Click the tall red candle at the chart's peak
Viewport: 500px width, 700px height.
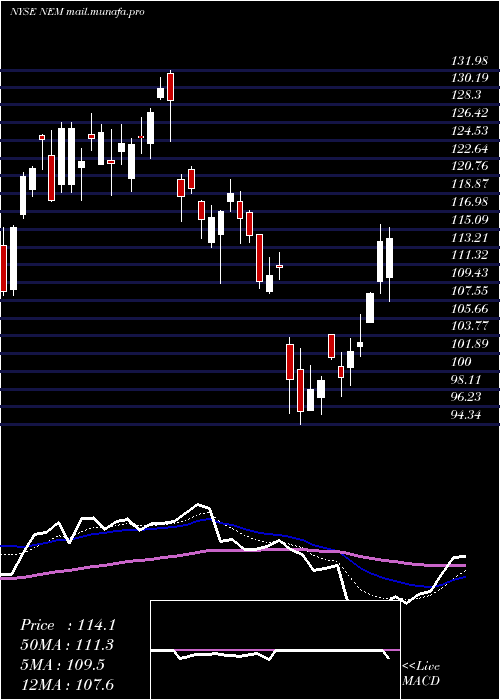[170, 87]
